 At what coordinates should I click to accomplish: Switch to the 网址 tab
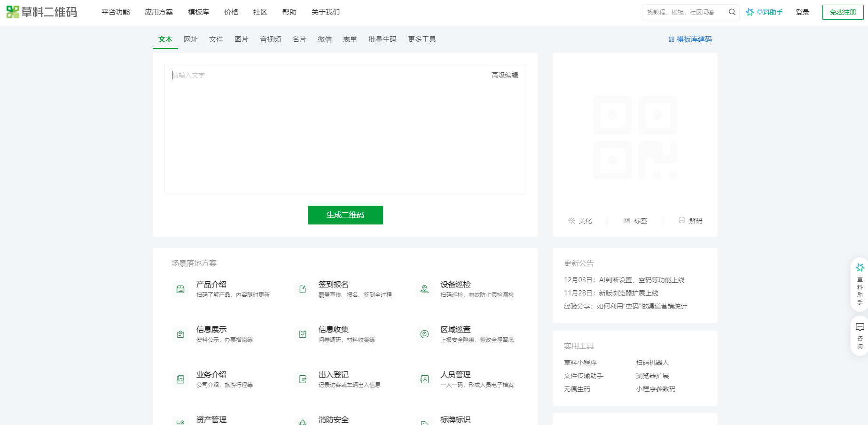tap(191, 39)
